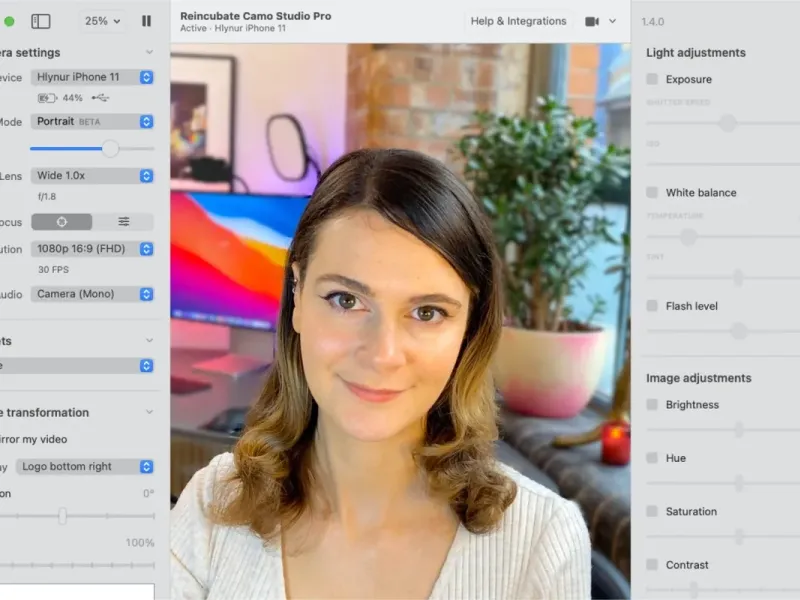Adjust the Saturation slider
This screenshot has width=800, height=600.
(x=739, y=536)
